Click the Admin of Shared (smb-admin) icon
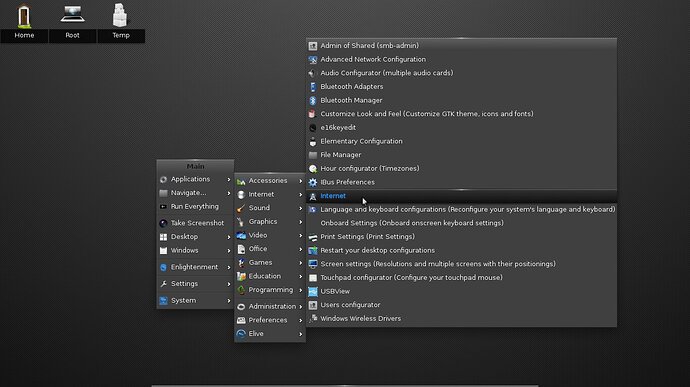The height and width of the screenshot is (387, 690). point(312,46)
